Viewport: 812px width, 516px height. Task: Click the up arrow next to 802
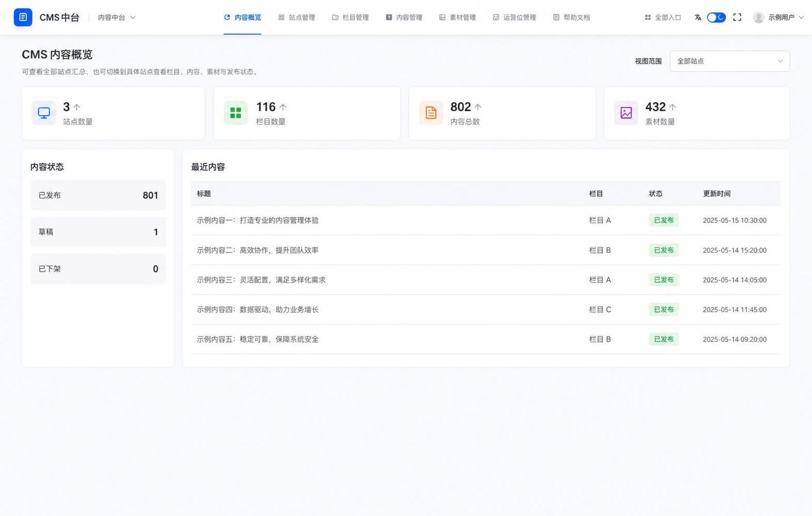478,107
